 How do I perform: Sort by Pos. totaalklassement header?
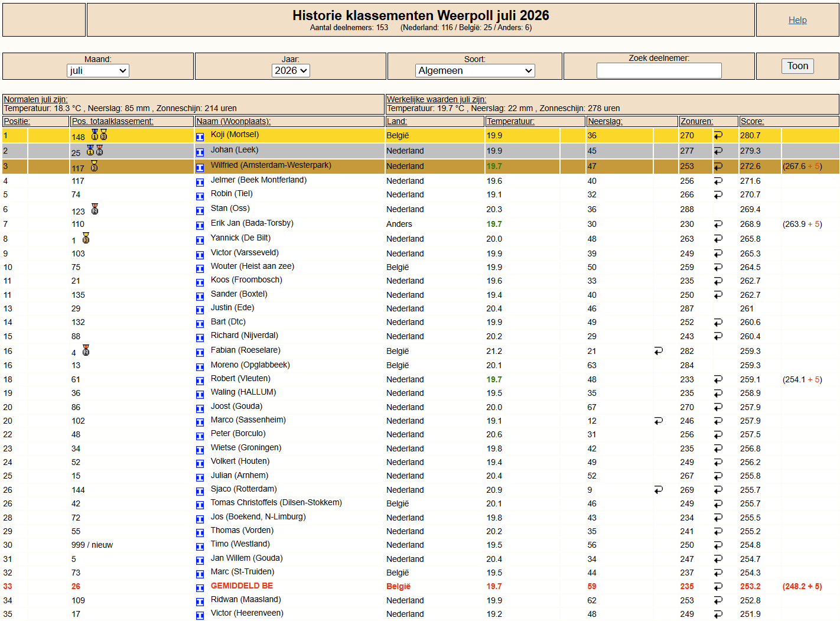[x=112, y=121]
